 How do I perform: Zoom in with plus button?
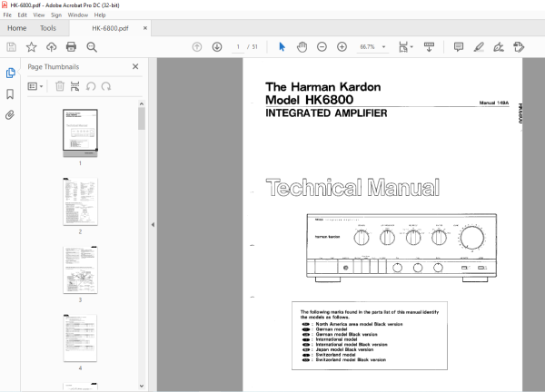342,47
